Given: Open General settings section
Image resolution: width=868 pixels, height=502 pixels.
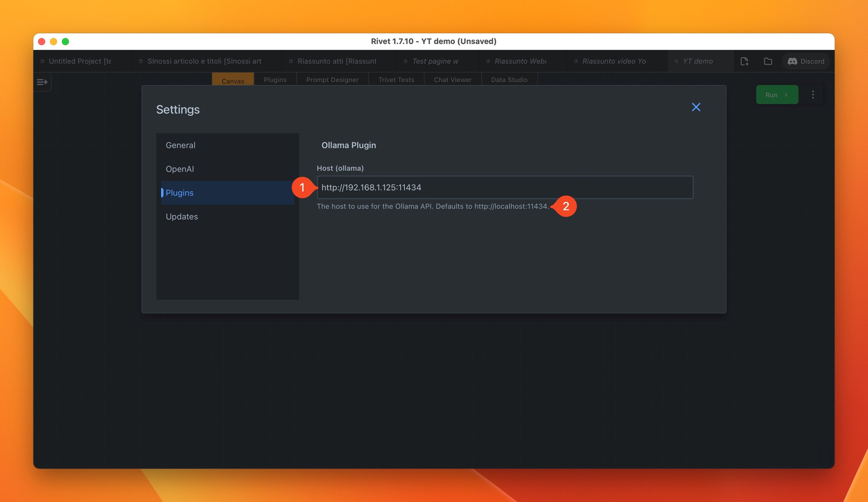Looking at the screenshot, I should click(227, 145).
